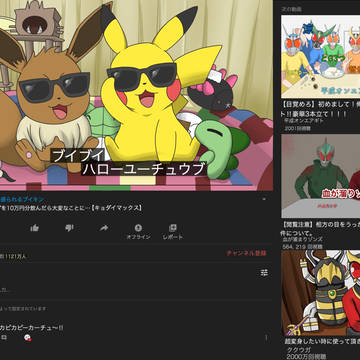Open the 【目覚めろ】 recommended video thumbnail
The height and width of the screenshot is (360, 360).
321,57
